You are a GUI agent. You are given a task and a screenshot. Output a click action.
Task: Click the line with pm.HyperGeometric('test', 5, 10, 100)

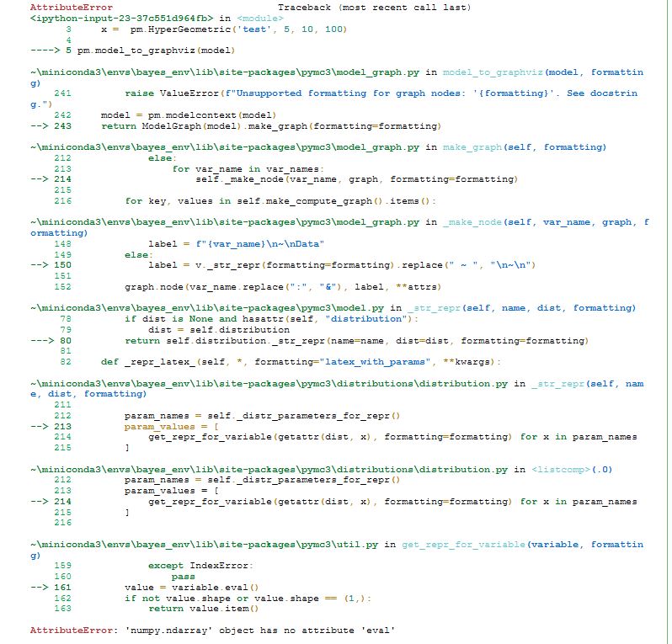click(224, 29)
